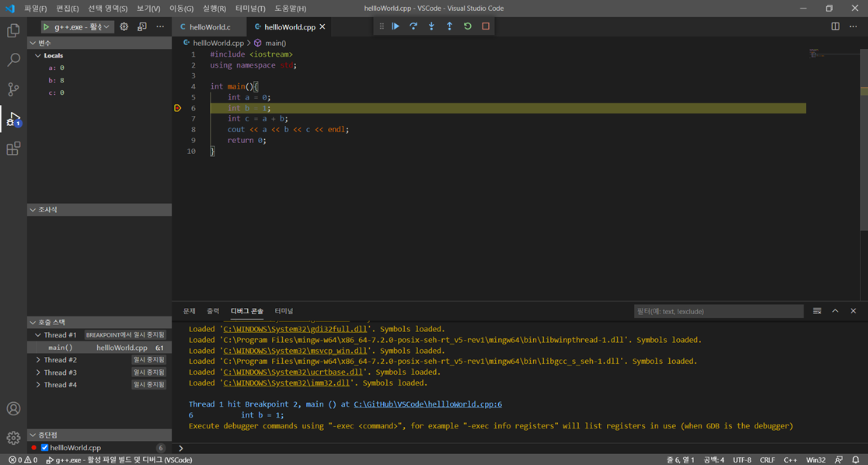Open the Source Control sidebar icon
Viewport: 868px width, 465px height.
12,89
